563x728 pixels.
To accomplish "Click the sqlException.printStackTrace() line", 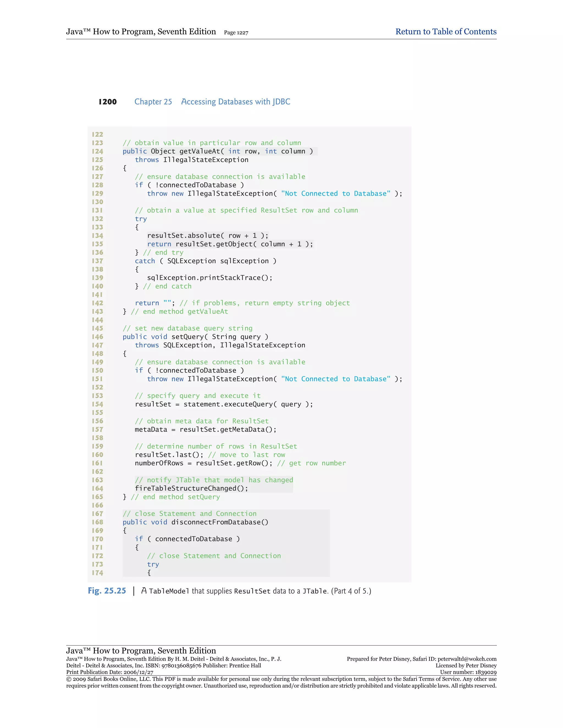I will pos(209,278).
